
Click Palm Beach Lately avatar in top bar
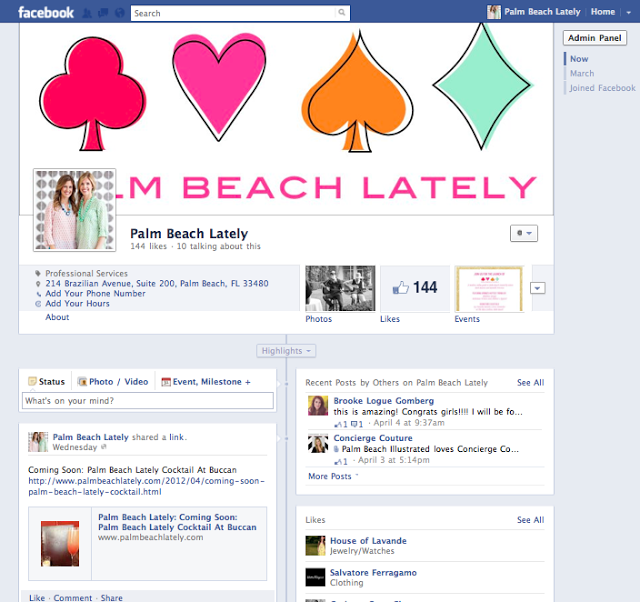tap(493, 12)
